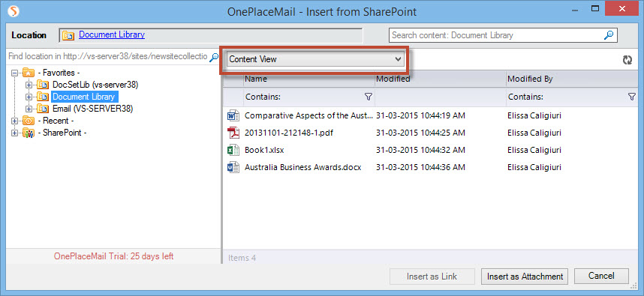Open the Document Library location link
644x296 pixels.
point(112,35)
